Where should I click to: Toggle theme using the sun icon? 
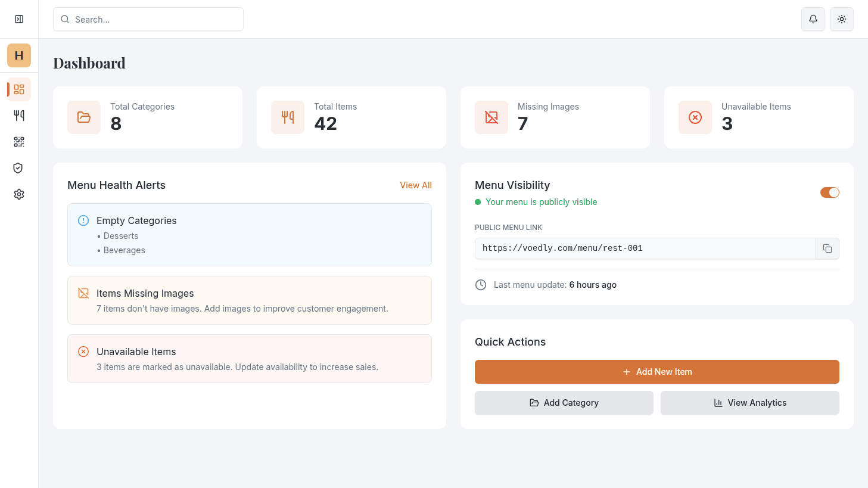[x=841, y=19]
